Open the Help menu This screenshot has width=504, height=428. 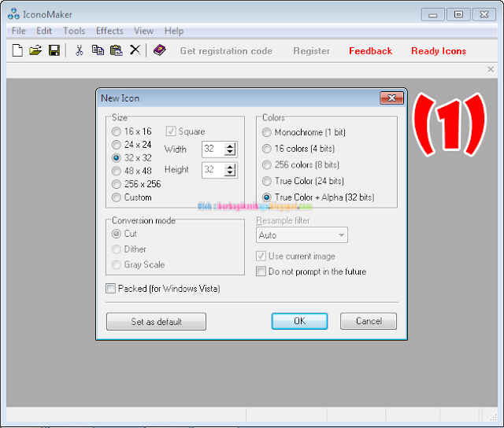pyautogui.click(x=174, y=31)
